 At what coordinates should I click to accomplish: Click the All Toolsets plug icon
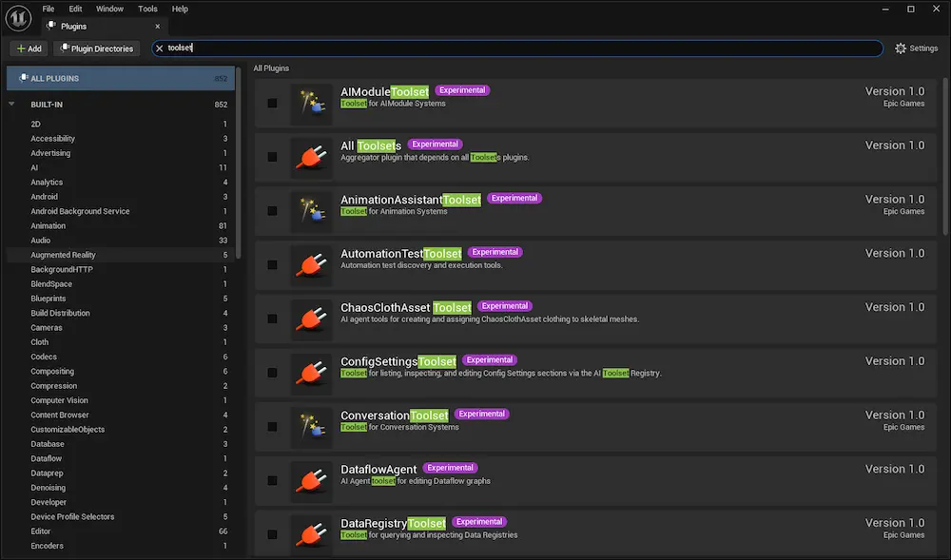coord(311,158)
